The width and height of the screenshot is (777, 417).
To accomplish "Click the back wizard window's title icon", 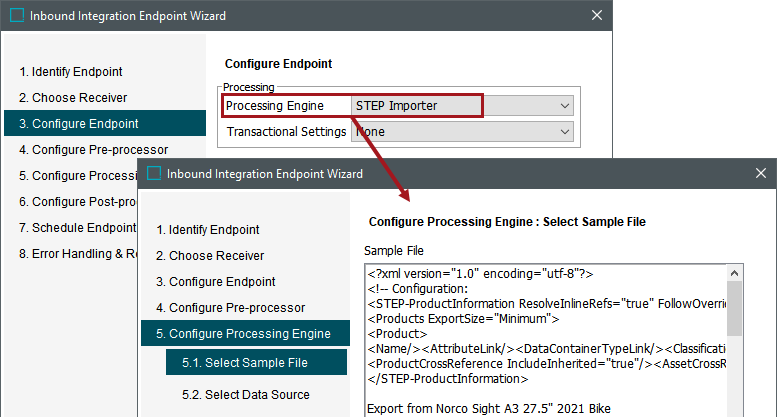I will point(17,16).
